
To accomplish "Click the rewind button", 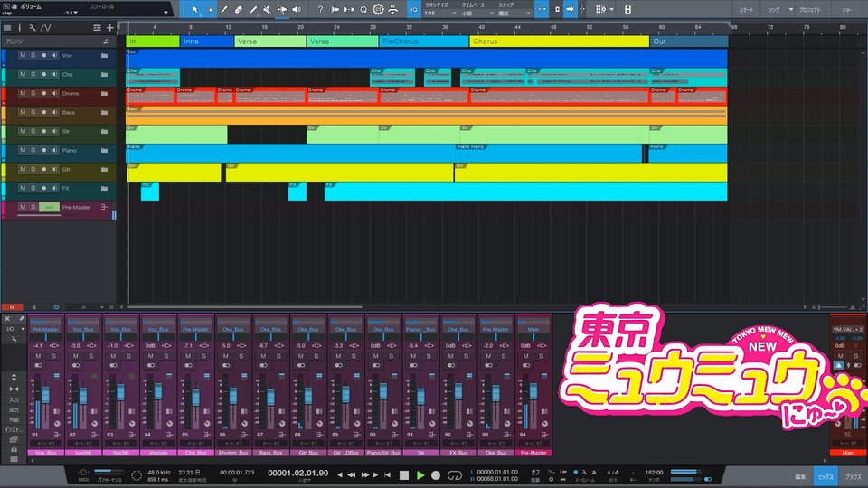I will (351, 475).
